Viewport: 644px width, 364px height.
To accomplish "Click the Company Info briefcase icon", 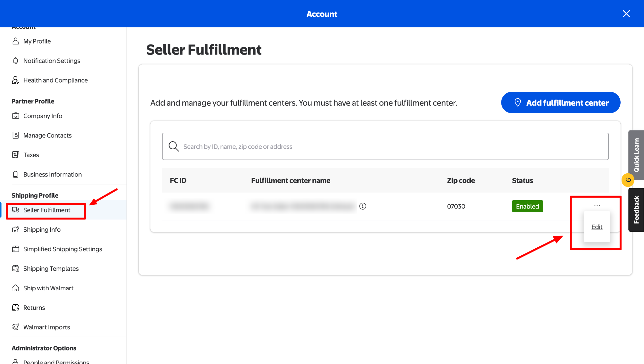I will coord(16,116).
